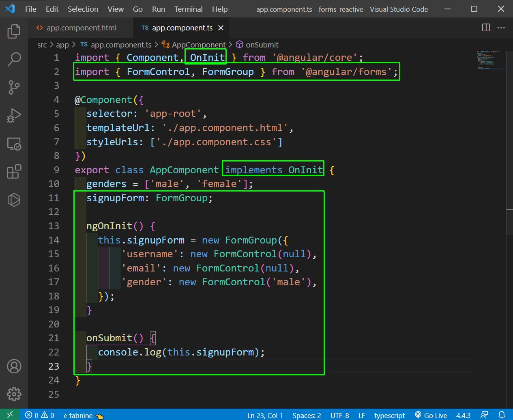Screen dimensions: 513x420
Task: Click 'templateUrl' on line 6
Action: [x=118, y=128]
